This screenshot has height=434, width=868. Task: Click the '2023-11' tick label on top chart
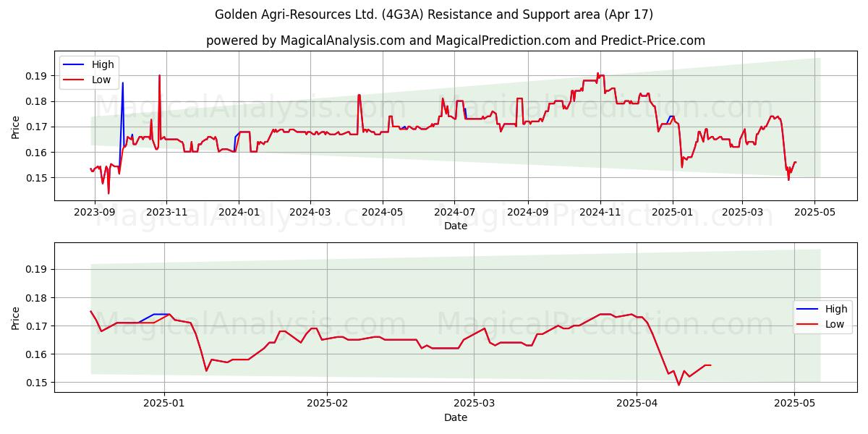click(166, 212)
